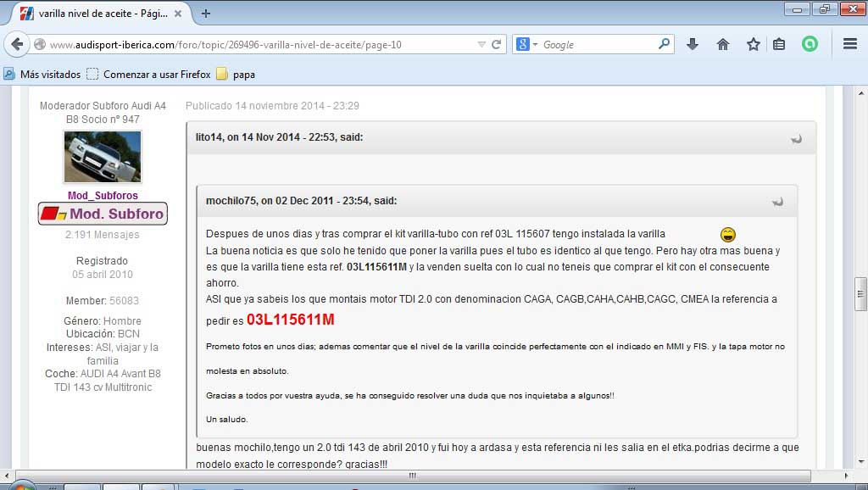Open the 'papa' bookmarks folder
Screen dimensions: 868x490
tap(236, 75)
